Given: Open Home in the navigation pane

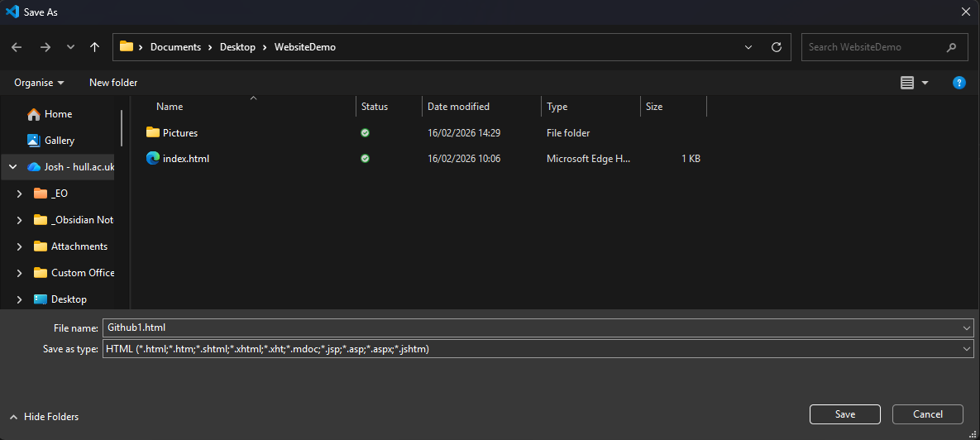Looking at the screenshot, I should pos(58,114).
